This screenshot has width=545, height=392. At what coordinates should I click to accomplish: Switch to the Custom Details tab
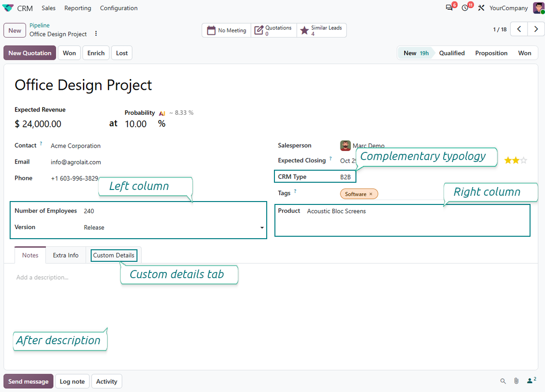click(114, 255)
